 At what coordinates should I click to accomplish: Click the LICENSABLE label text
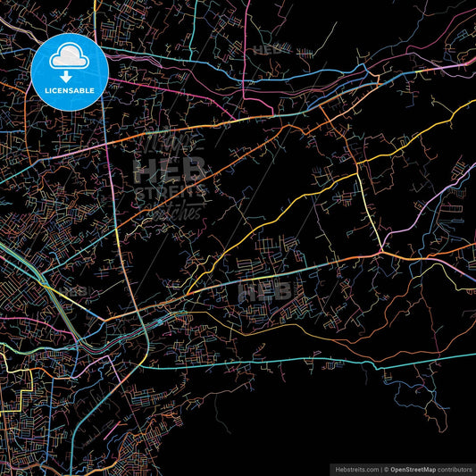click(70, 90)
